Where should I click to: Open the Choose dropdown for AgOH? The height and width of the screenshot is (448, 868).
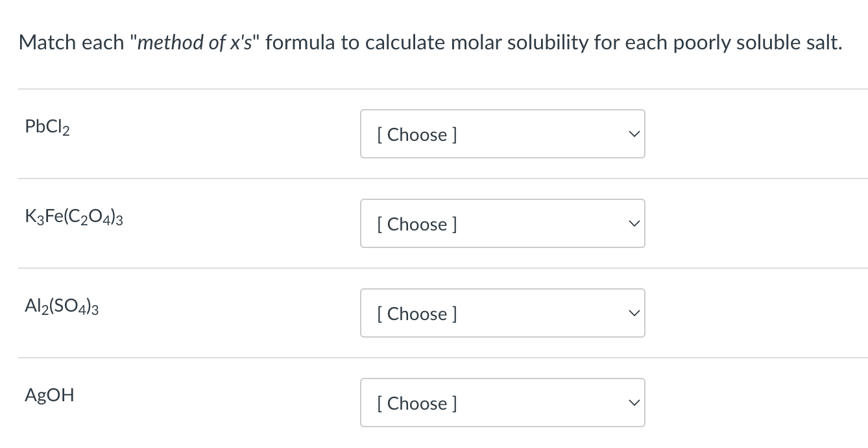tap(503, 403)
